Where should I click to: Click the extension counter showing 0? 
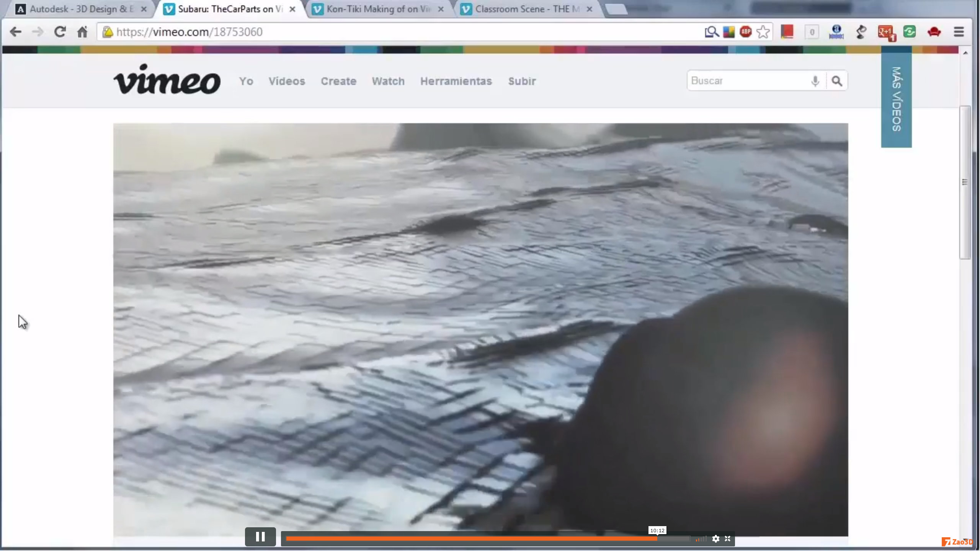(812, 32)
